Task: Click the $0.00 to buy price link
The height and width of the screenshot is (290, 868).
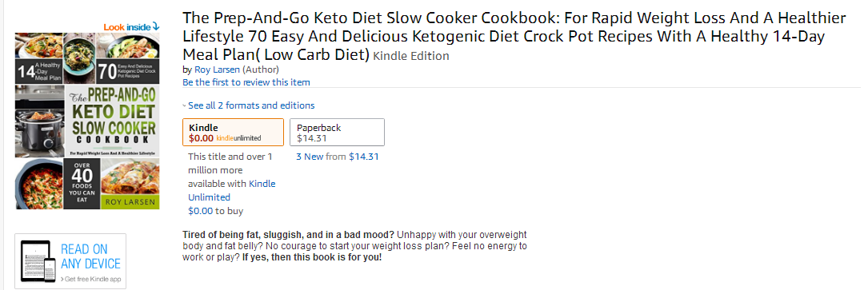Action: point(200,210)
